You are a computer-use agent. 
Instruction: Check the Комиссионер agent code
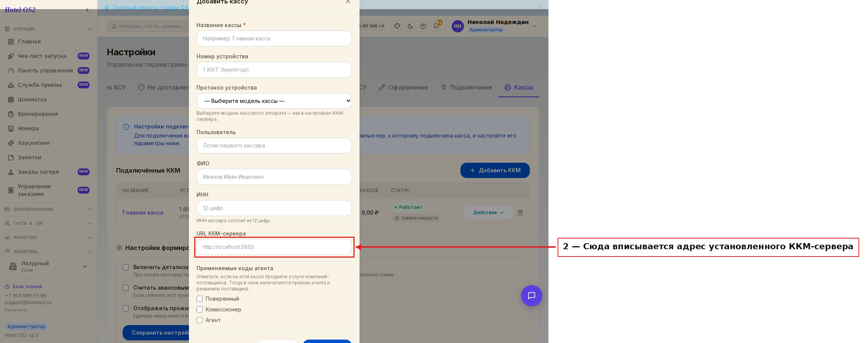pos(200,309)
